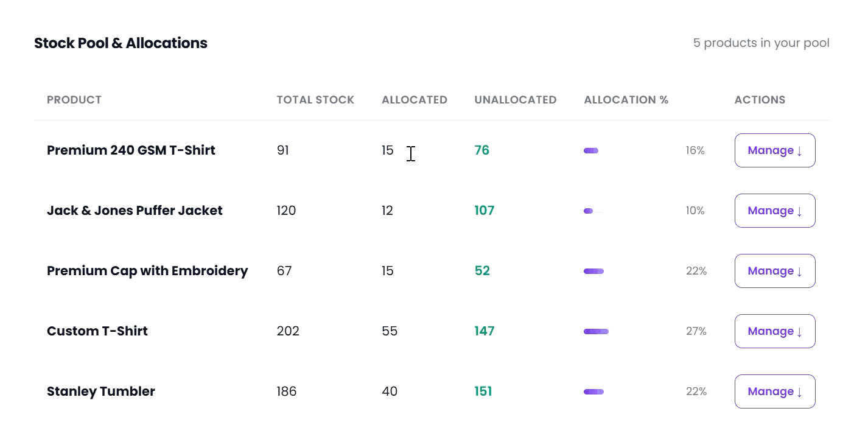868x442 pixels.
Task: Open Manage for Premium Cap with Embroidery
Action: 775,271
